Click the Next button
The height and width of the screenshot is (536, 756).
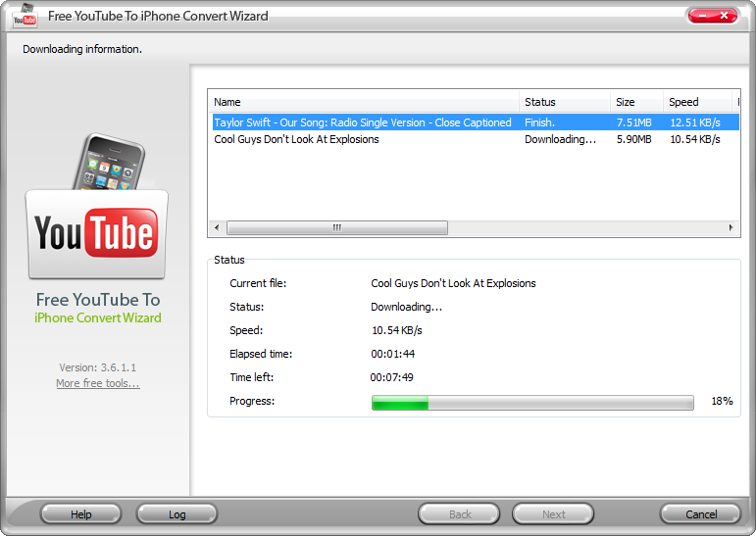(553, 514)
